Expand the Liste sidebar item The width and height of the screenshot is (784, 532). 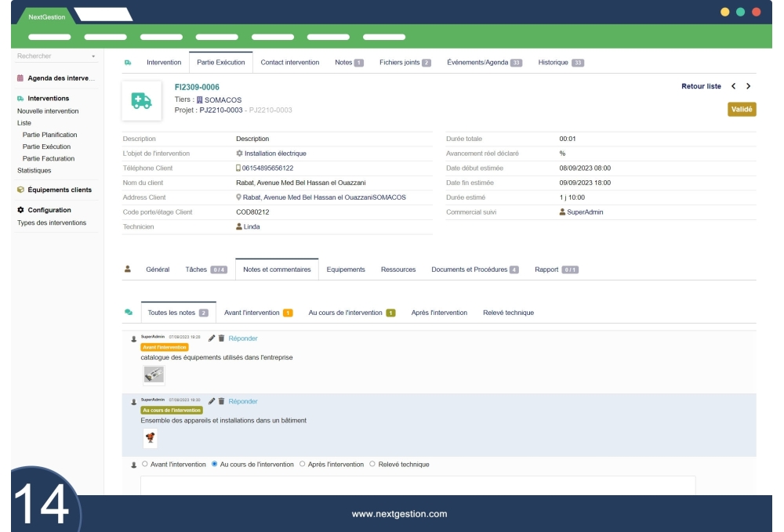(x=24, y=123)
